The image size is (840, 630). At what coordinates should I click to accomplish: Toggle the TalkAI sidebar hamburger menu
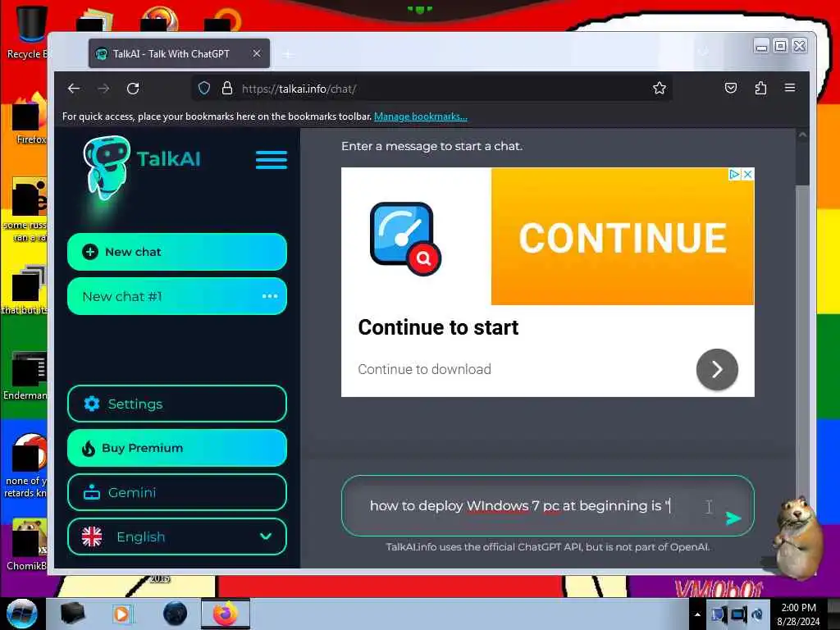[x=271, y=160]
